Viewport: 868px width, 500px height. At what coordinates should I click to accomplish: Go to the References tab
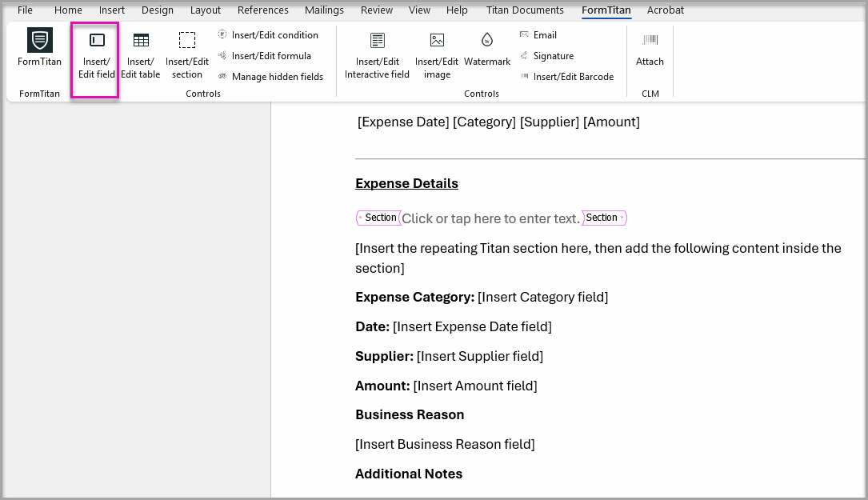click(263, 10)
